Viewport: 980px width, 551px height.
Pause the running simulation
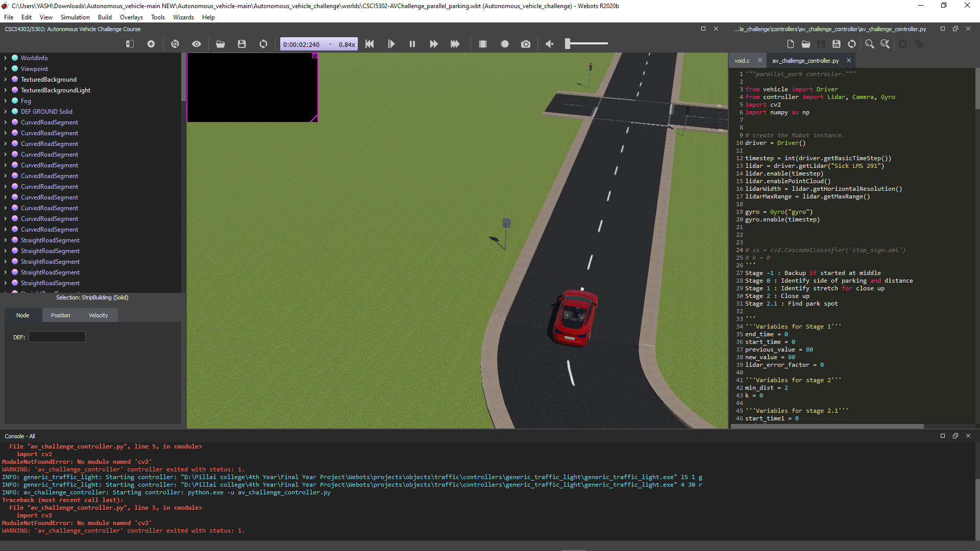point(412,44)
